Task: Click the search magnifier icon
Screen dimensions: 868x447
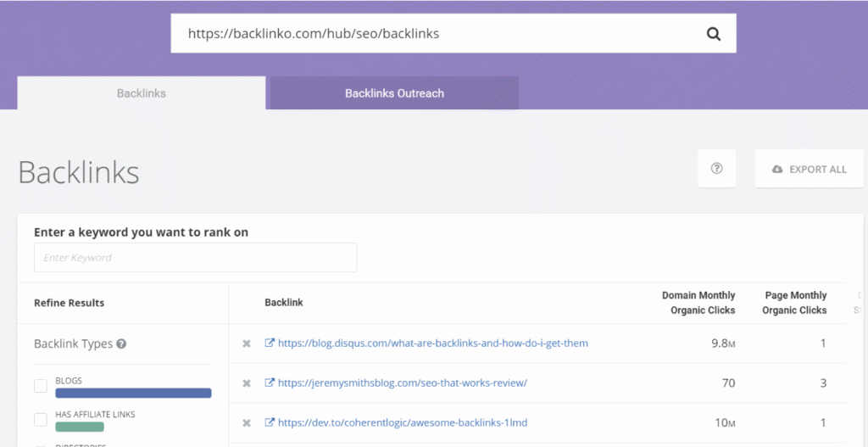Action: tap(714, 34)
